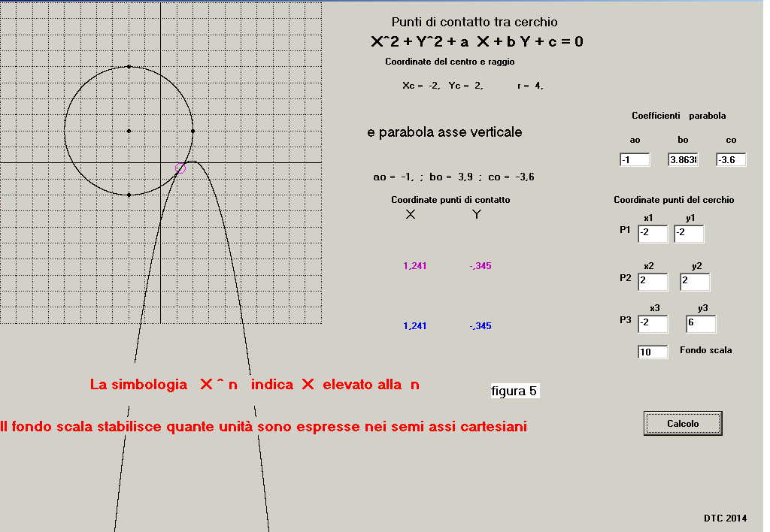Click the 'Fondo scala' label

(705, 350)
